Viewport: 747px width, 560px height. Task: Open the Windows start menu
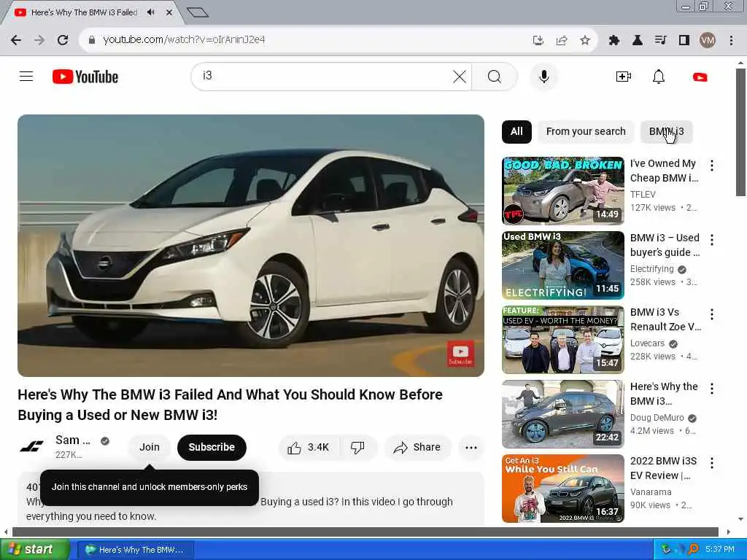(x=35, y=549)
